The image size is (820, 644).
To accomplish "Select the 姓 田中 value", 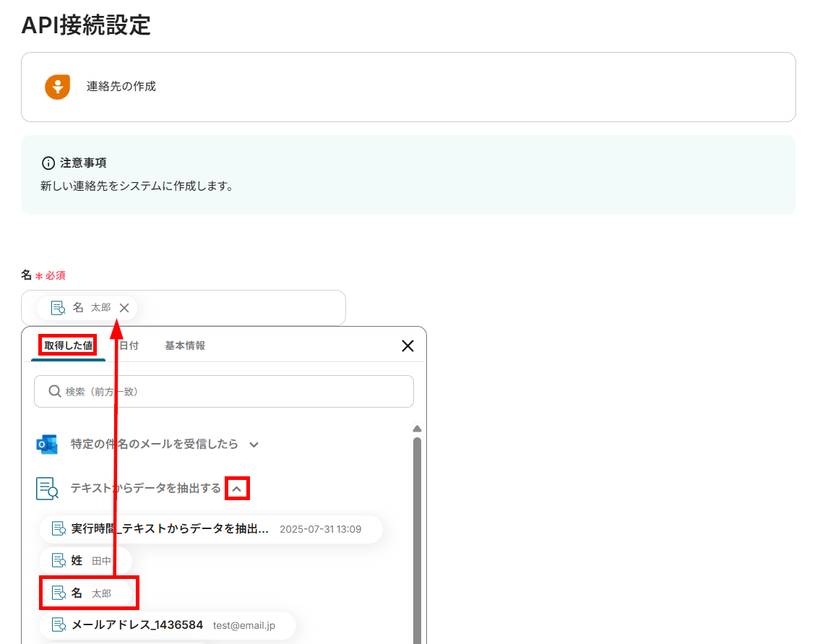I will point(85,561).
